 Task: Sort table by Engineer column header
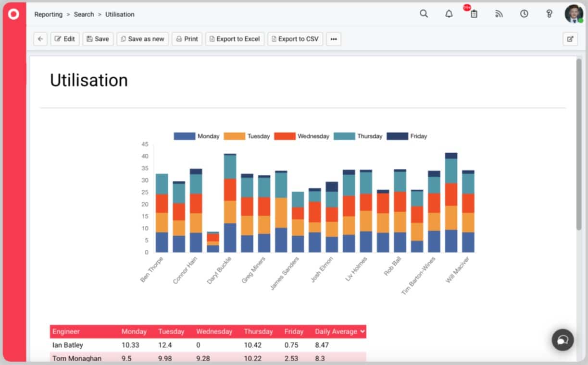[x=66, y=331]
